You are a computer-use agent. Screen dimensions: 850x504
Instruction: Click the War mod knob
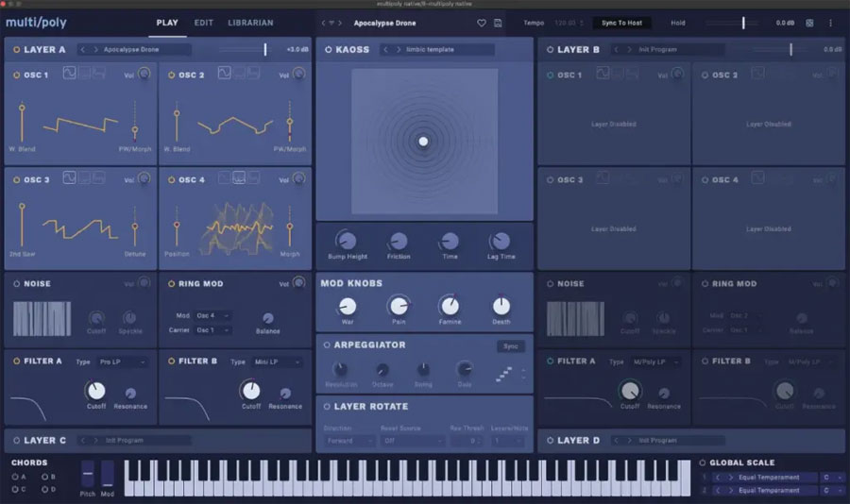click(347, 306)
